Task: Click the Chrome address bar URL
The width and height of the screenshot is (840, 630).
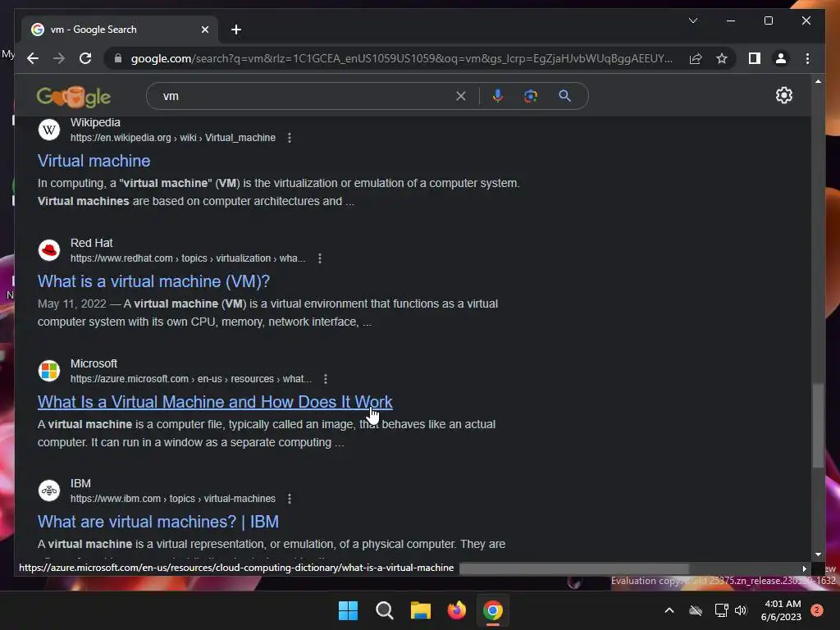Action: 402,58
